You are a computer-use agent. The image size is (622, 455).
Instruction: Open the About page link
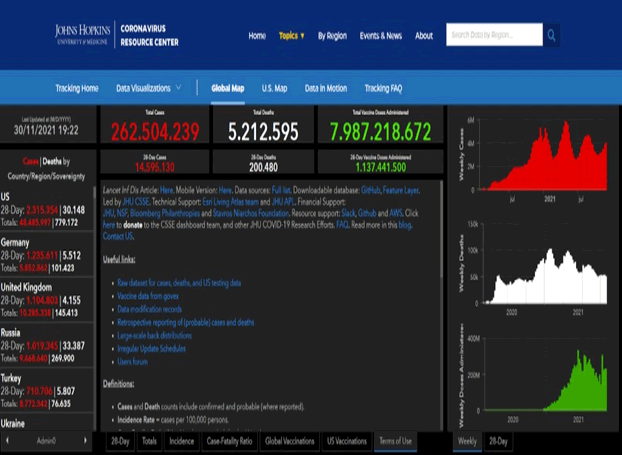click(x=424, y=36)
